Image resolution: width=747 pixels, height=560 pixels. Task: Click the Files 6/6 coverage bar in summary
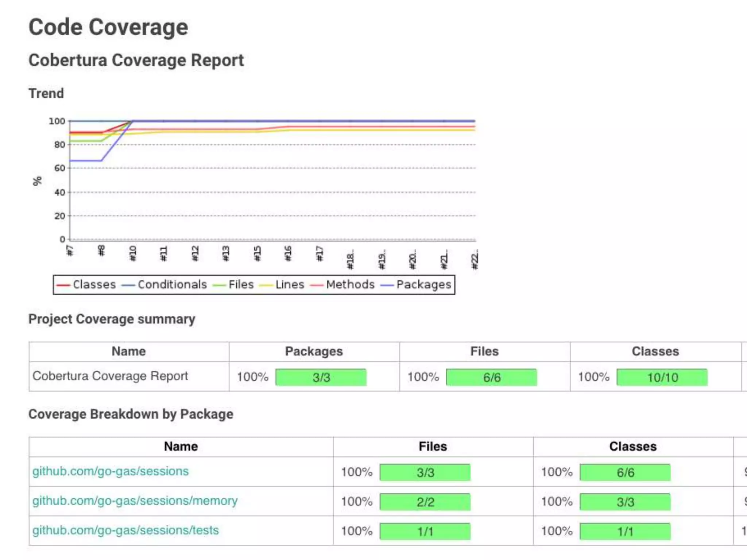(491, 377)
